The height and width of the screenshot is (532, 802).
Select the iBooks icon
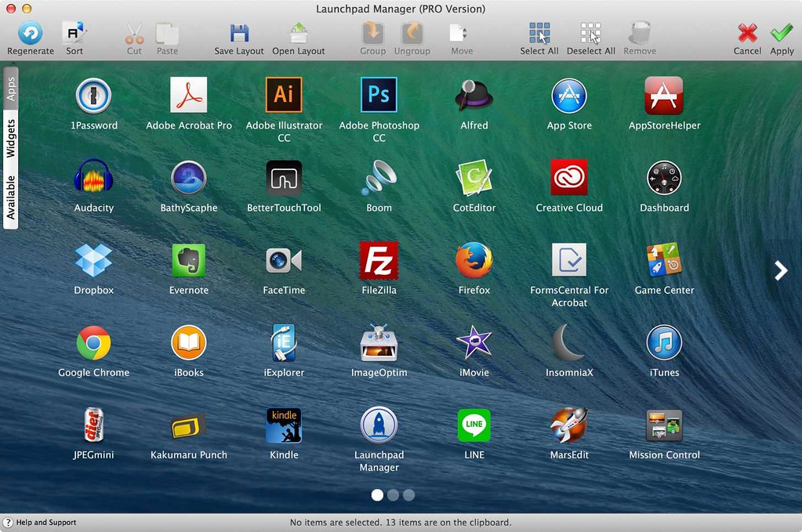pyautogui.click(x=189, y=343)
